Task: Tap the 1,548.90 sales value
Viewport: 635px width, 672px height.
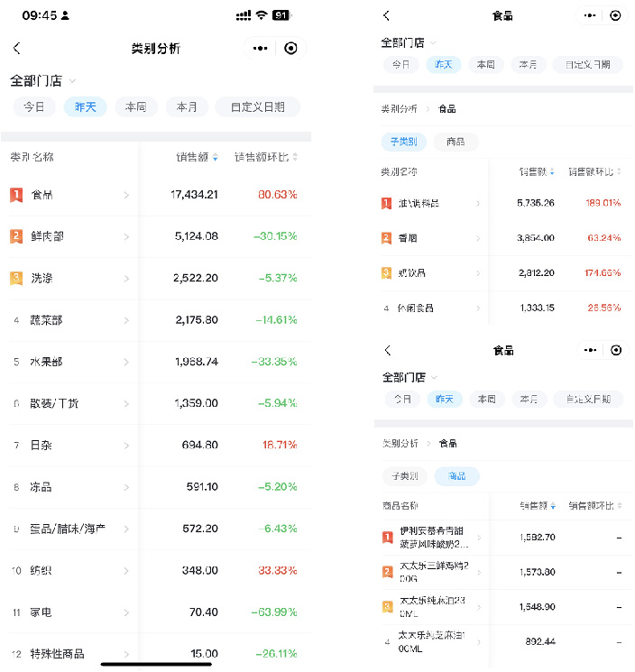Action: (x=538, y=607)
